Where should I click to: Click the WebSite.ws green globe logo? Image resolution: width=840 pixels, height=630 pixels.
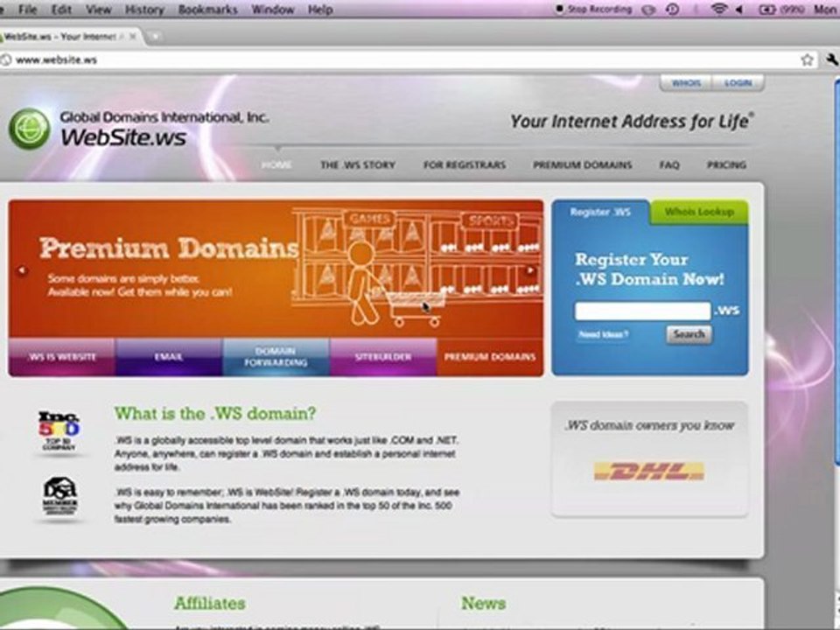pyautogui.click(x=30, y=129)
